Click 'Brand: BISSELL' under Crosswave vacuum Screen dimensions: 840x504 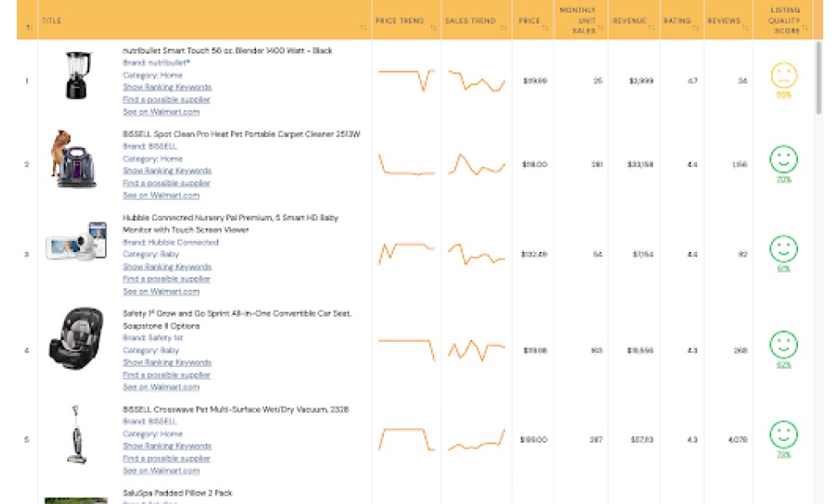coord(150,422)
